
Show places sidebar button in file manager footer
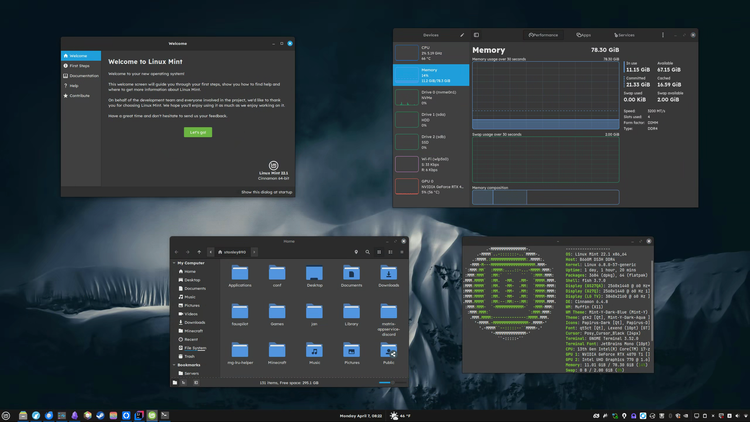click(x=175, y=382)
